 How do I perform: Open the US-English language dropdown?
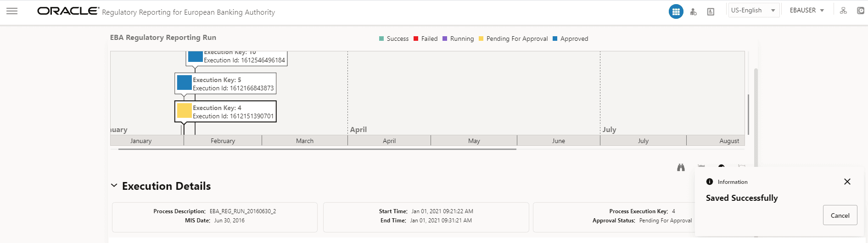(x=754, y=10)
